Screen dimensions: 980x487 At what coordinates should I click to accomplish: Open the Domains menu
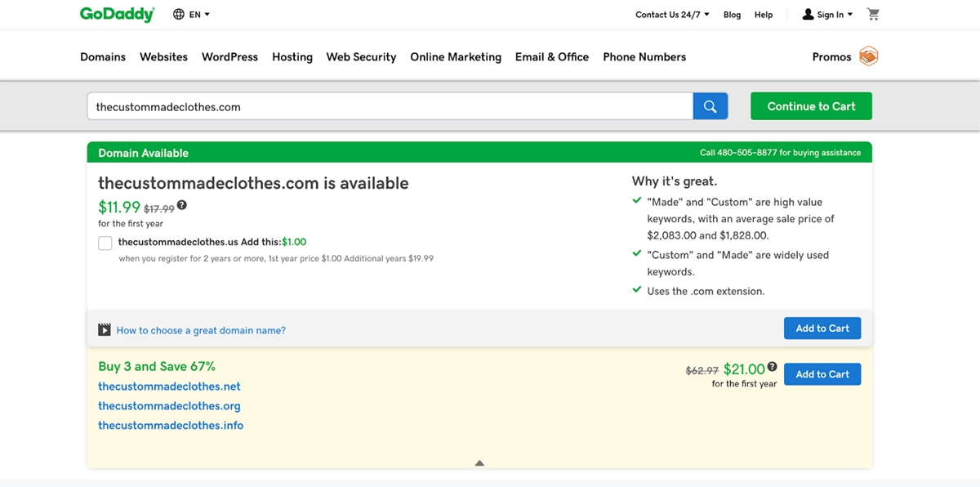tap(103, 56)
